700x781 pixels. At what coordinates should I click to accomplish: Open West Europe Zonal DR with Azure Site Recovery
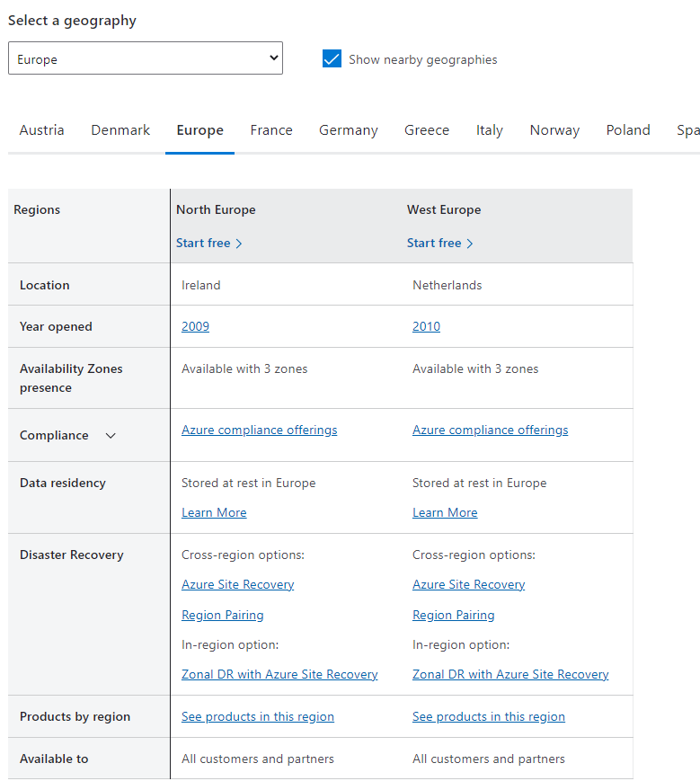510,674
